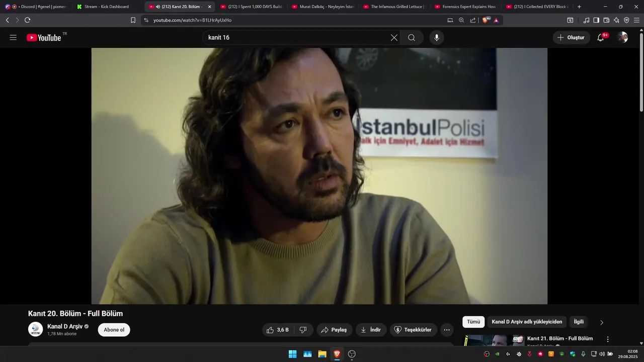Open the zoom magnifier in the address bar
The height and width of the screenshot is (362, 644).
pyautogui.click(x=461, y=20)
